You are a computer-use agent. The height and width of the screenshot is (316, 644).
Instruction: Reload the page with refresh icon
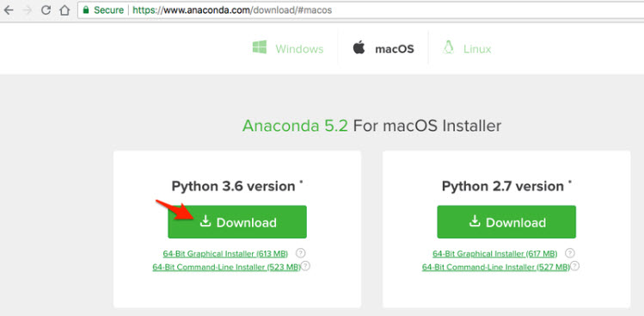(x=46, y=10)
